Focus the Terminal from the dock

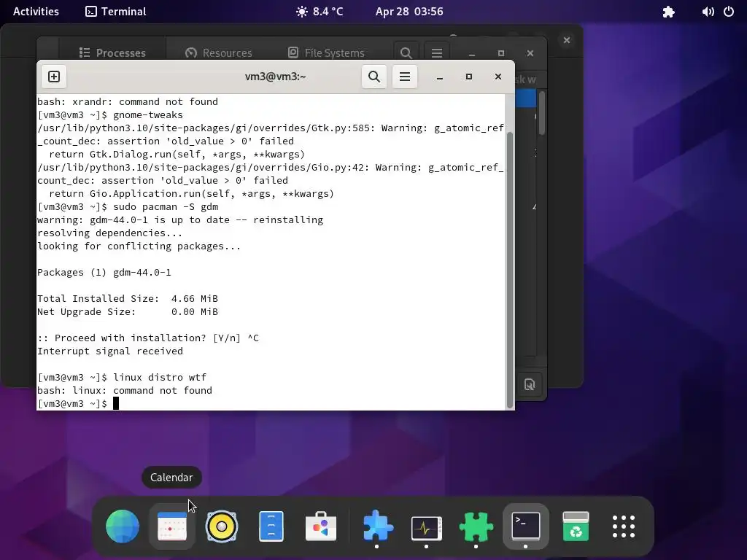click(x=525, y=526)
